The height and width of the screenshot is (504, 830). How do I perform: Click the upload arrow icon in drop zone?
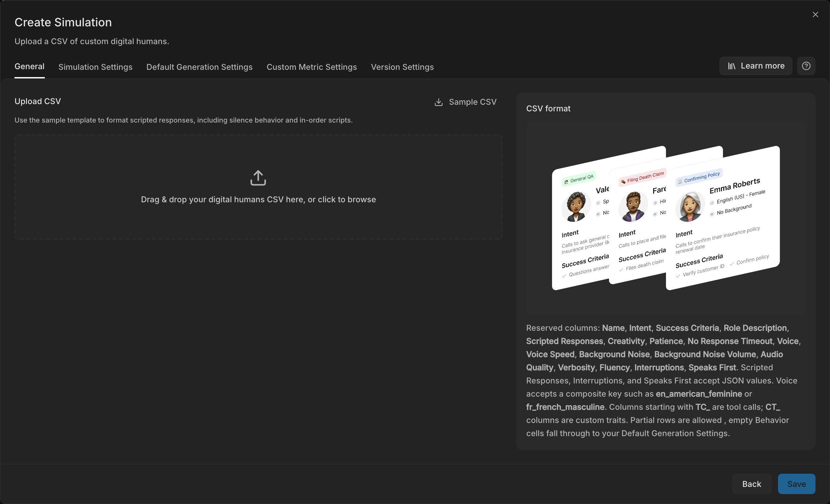coord(258,178)
